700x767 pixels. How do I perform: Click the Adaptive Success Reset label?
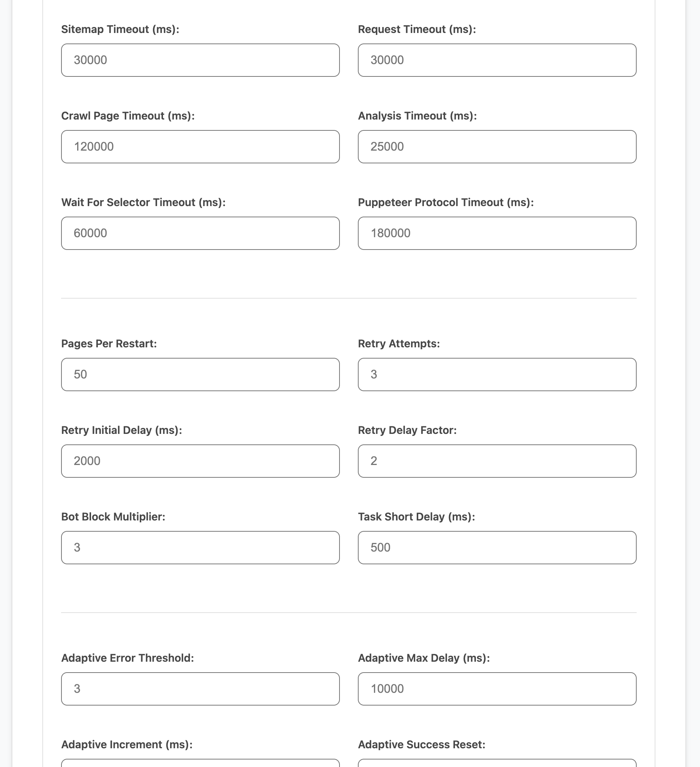pos(422,745)
